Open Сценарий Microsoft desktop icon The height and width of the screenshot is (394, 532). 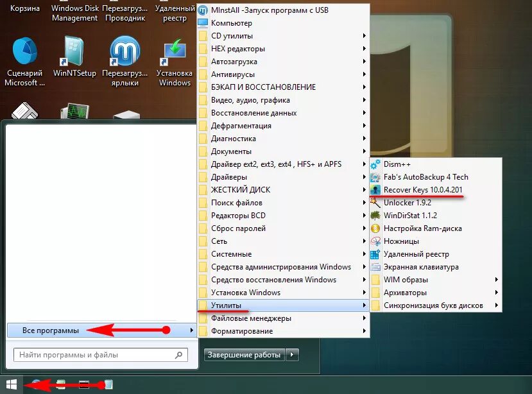pyautogui.click(x=25, y=51)
